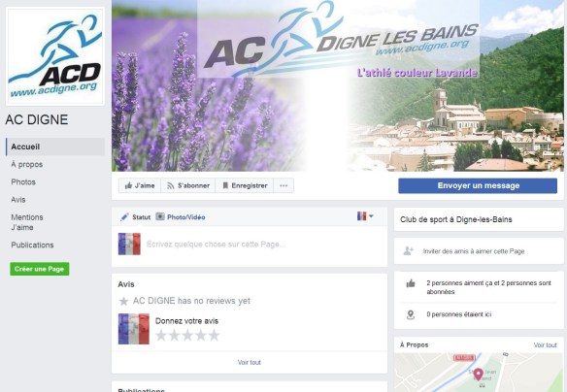Save the page with the Enregistrer bookmark
567x392 pixels.
(245, 185)
